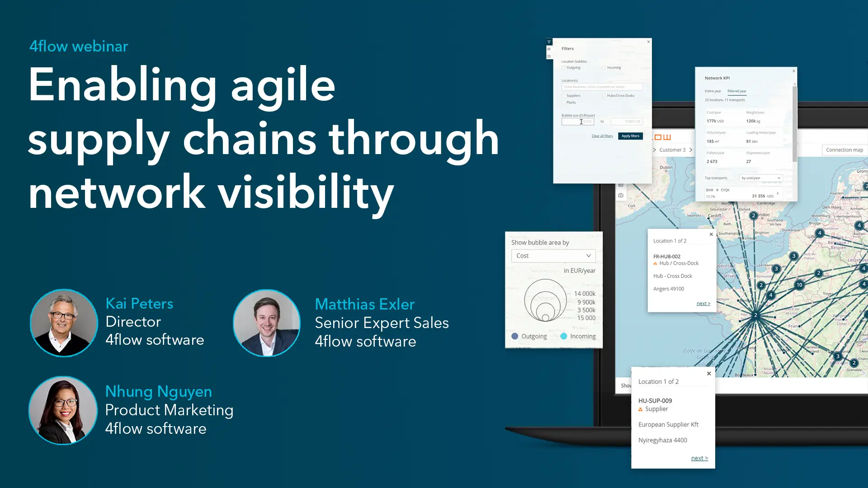868x488 pixels.
Task: Click the filter funnel icon
Action: coord(549,42)
